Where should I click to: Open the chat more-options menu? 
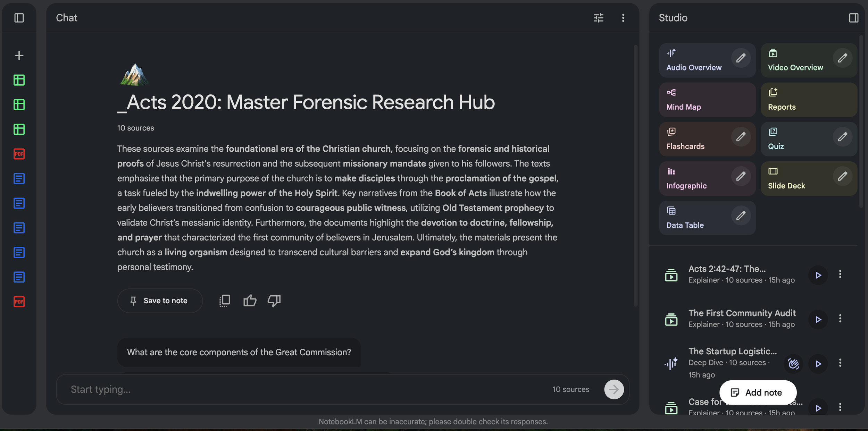pyautogui.click(x=623, y=18)
